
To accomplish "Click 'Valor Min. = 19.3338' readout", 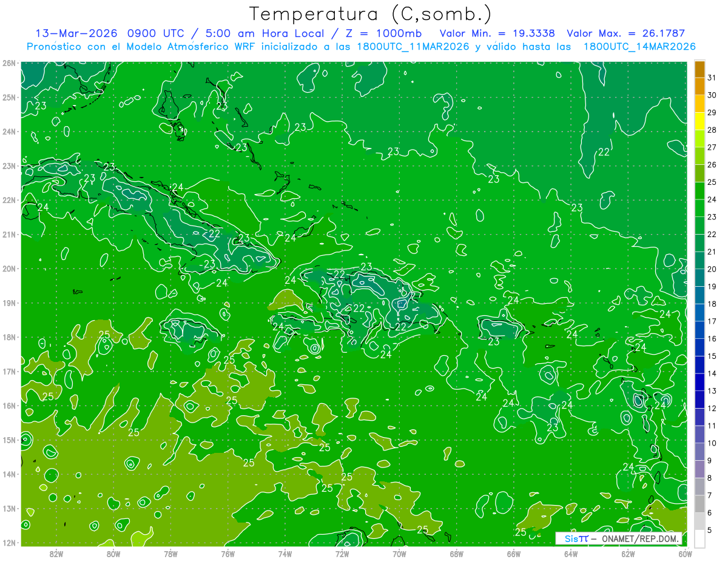I will click(x=497, y=33).
